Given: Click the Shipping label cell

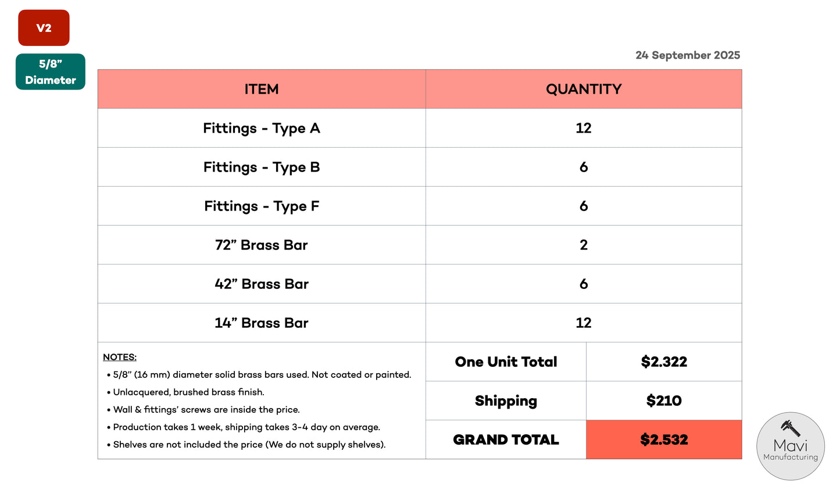Looking at the screenshot, I should [x=506, y=401].
